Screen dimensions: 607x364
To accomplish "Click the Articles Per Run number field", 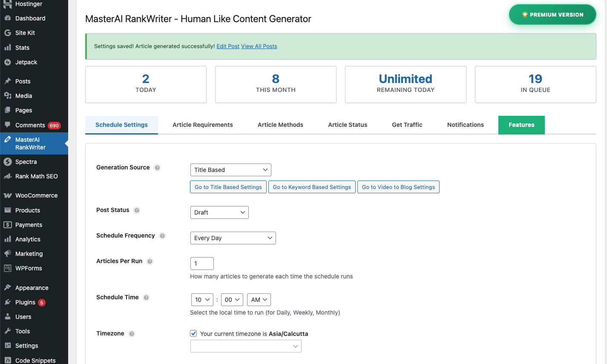I will (202, 264).
